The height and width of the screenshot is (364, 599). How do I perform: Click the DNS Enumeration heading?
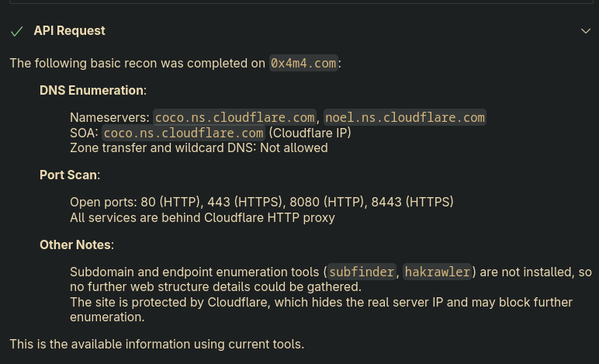coord(92,90)
